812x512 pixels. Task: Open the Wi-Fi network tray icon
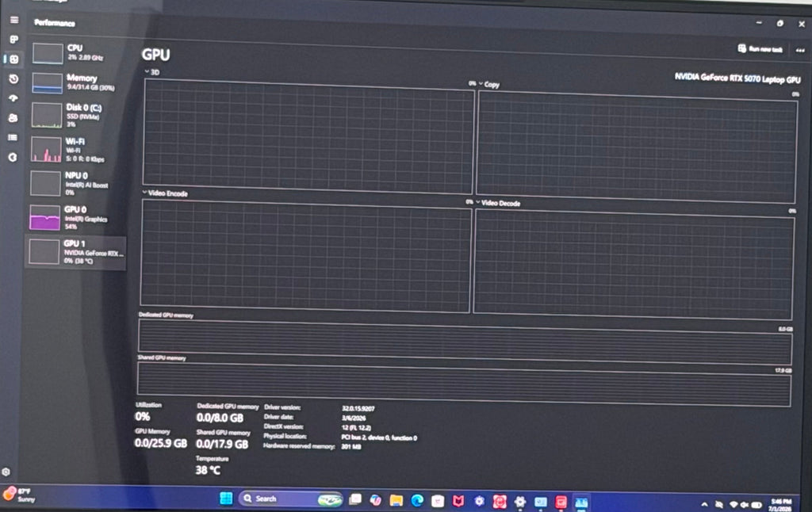point(733,505)
